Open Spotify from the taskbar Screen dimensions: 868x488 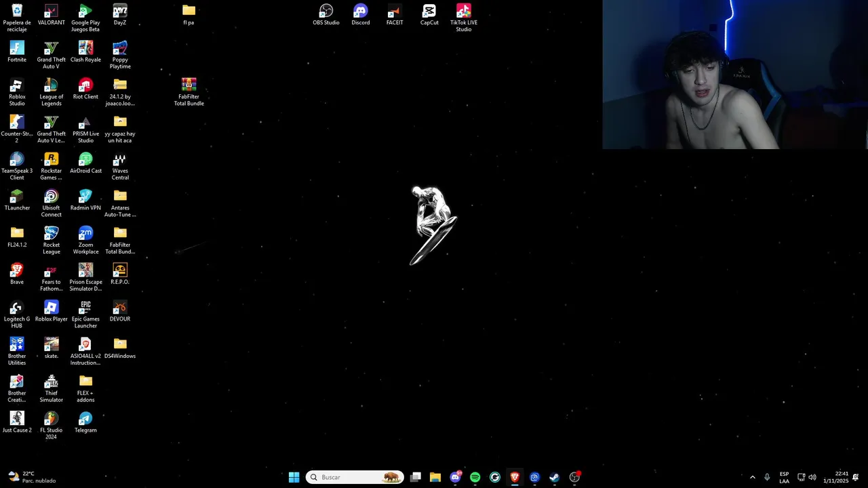pyautogui.click(x=475, y=477)
